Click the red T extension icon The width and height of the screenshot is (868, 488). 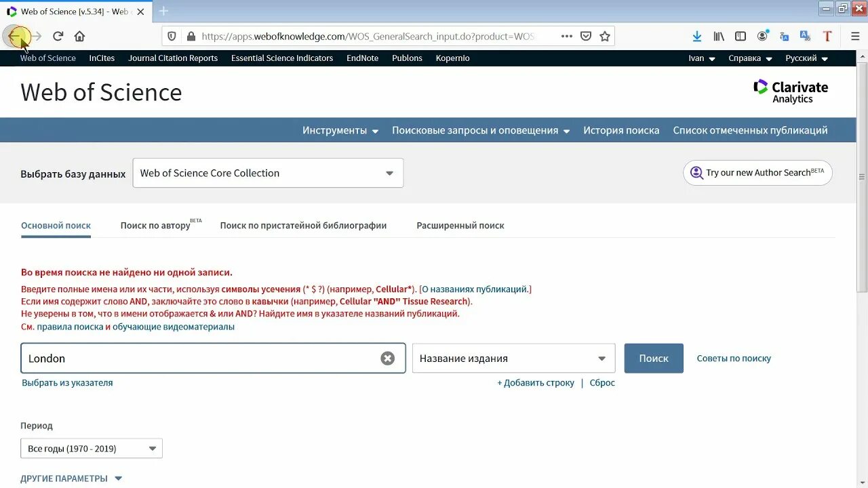point(827,37)
